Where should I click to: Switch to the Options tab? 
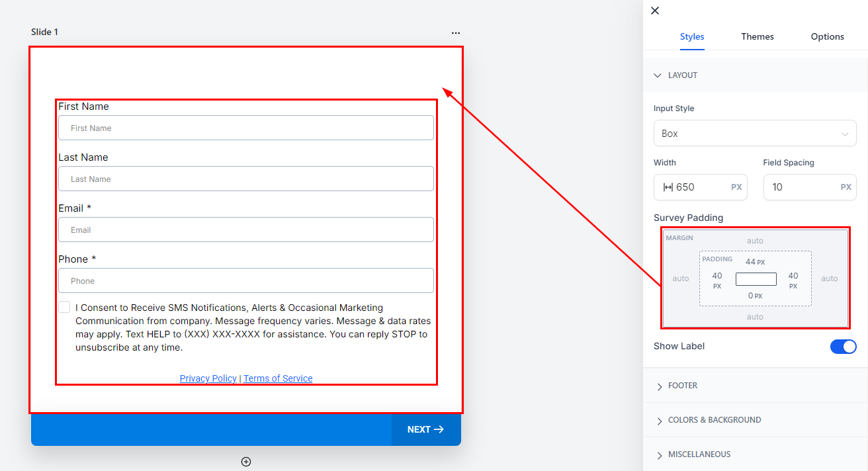coord(828,36)
